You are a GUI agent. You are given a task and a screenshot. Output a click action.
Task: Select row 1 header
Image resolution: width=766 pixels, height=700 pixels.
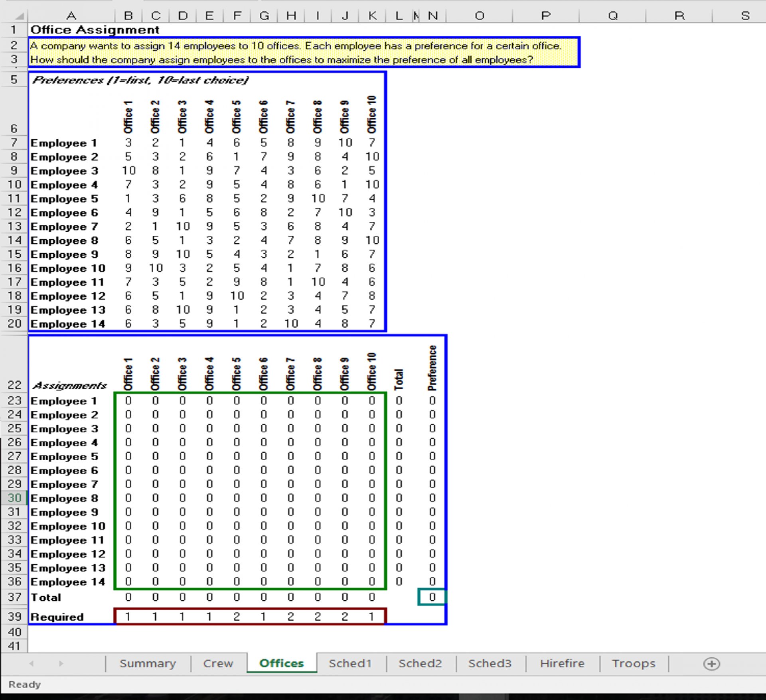[14, 30]
